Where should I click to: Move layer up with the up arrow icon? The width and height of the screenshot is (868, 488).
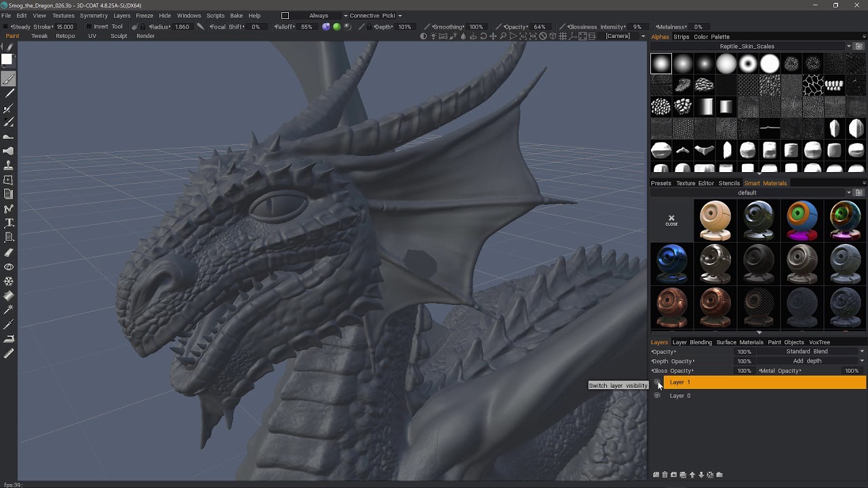coord(692,475)
